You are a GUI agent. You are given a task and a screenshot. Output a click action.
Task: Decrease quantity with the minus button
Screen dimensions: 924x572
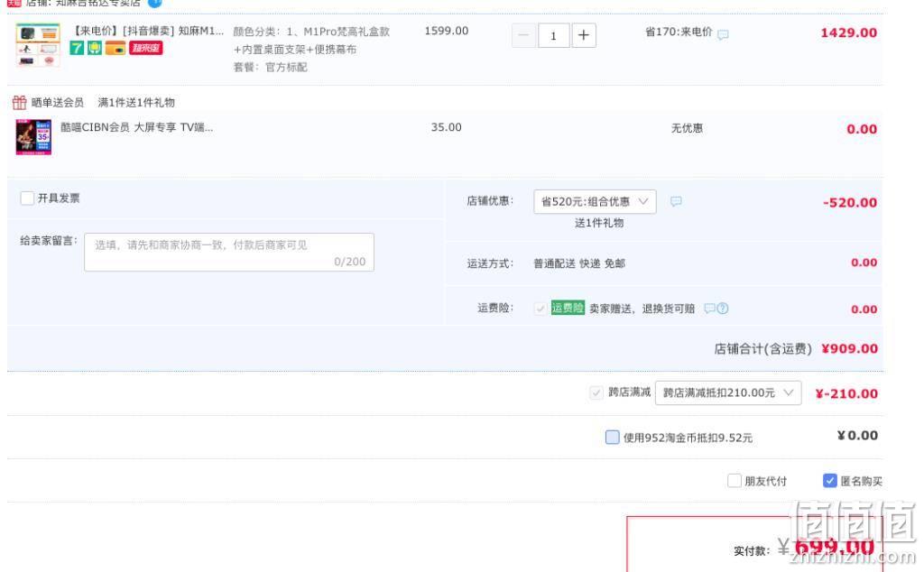(x=523, y=35)
